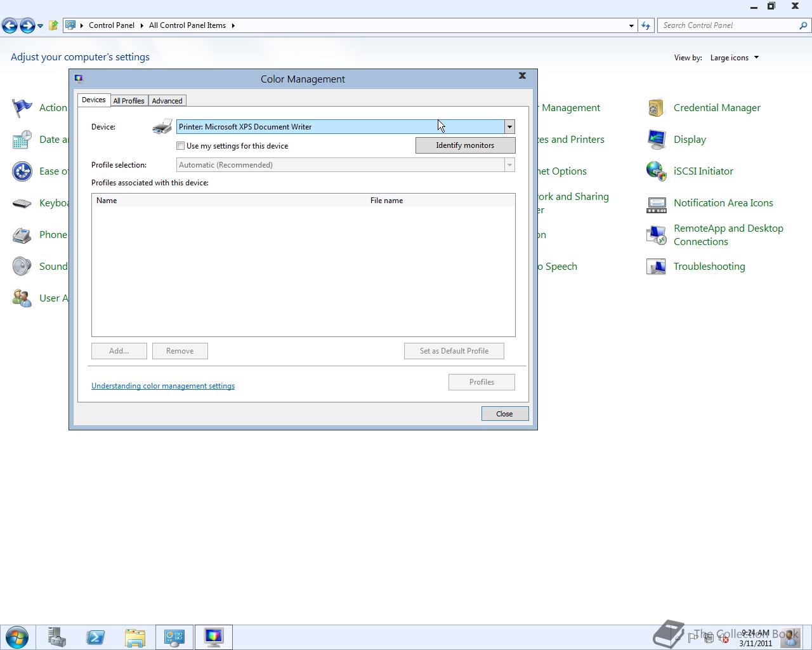Click the File name column header
This screenshot has height=650, width=812.
440,201
